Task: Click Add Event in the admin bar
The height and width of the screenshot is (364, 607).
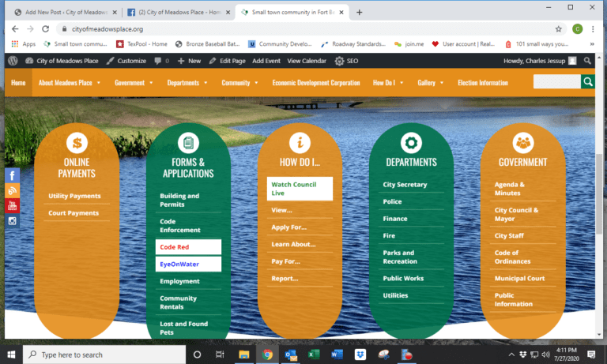Action: click(266, 61)
